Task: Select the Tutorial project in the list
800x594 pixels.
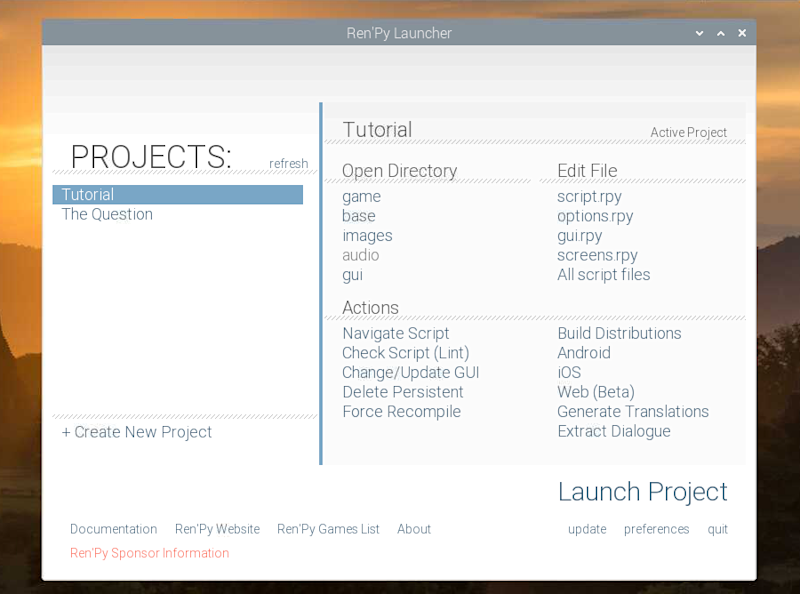Action: click(x=178, y=194)
